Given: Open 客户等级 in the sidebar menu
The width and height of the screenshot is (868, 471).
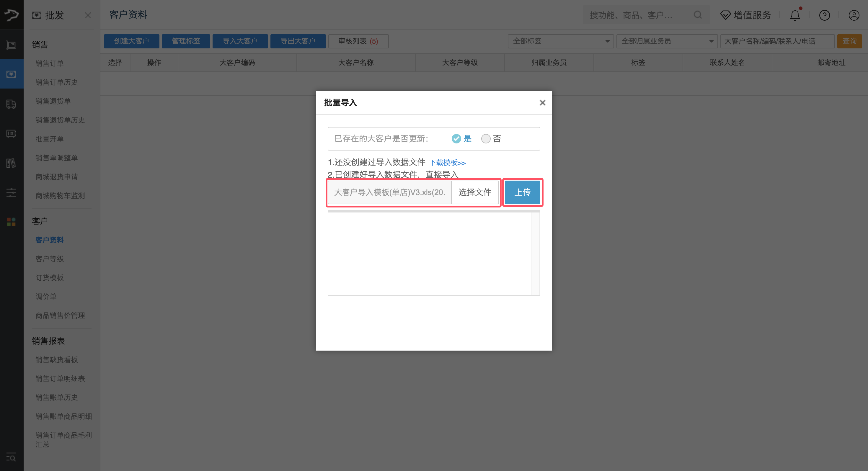Looking at the screenshot, I should [x=50, y=259].
